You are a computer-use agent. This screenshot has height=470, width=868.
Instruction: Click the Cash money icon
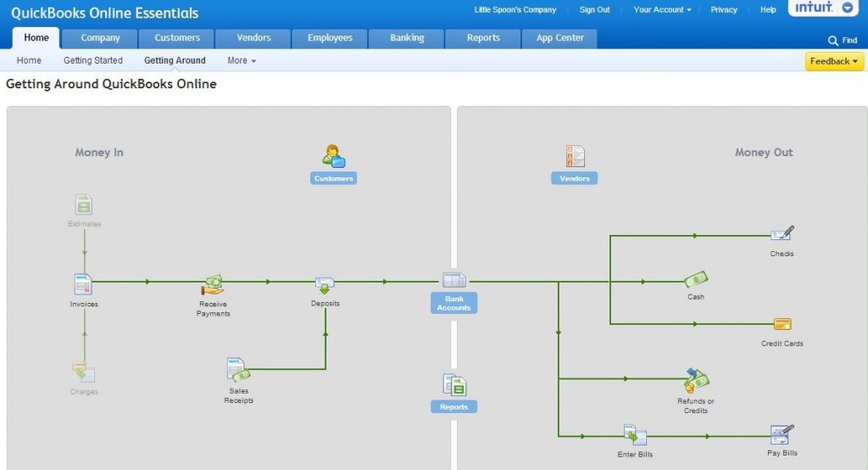pyautogui.click(x=696, y=279)
